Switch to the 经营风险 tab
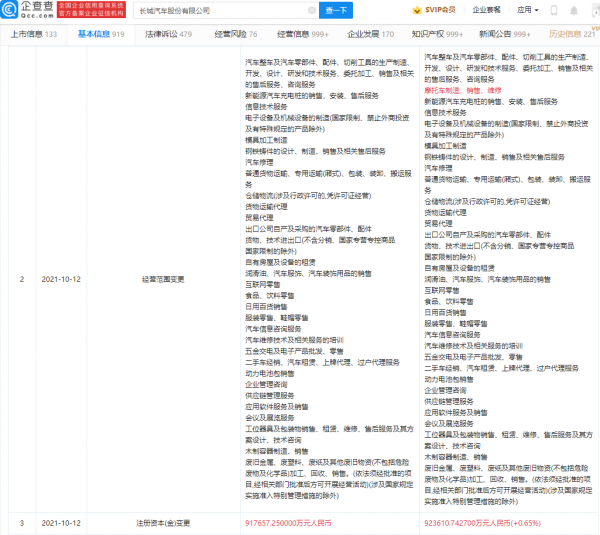The image size is (600, 535). pos(236,34)
